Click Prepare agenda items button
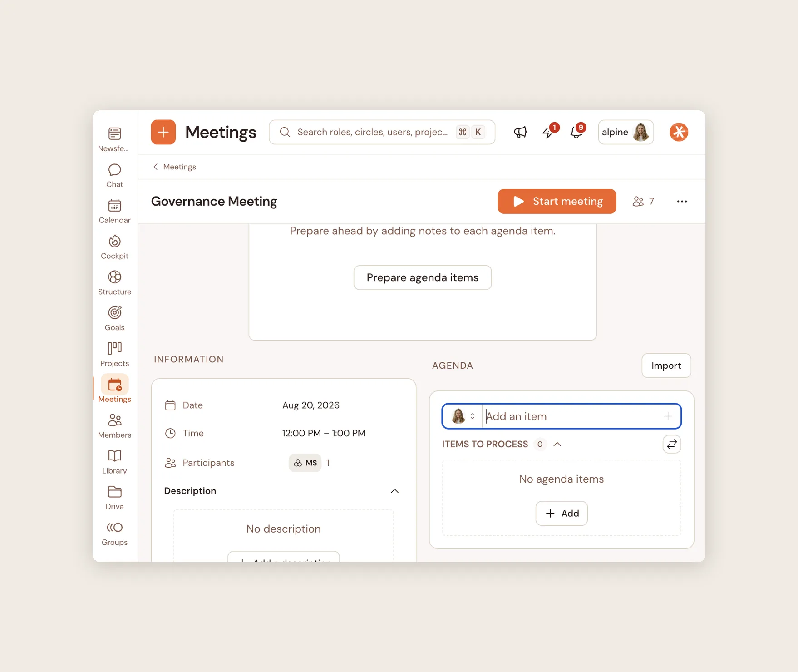798x672 pixels. pos(422,277)
